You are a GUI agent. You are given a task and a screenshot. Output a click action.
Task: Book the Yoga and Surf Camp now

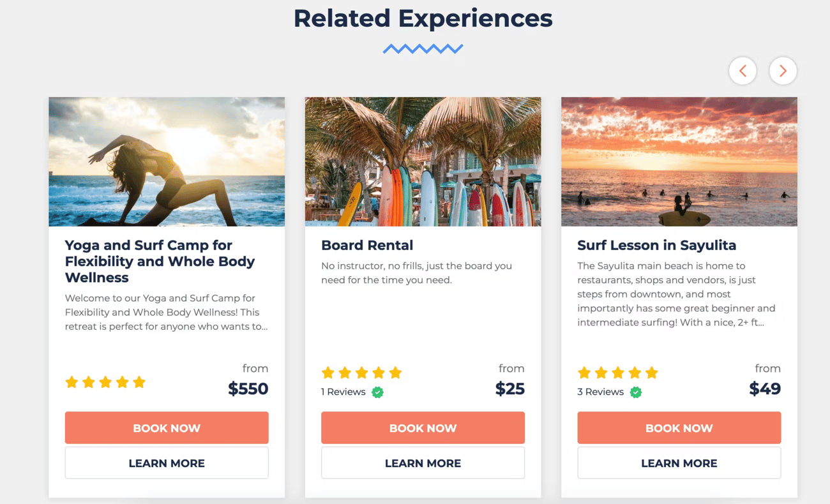[x=167, y=428]
